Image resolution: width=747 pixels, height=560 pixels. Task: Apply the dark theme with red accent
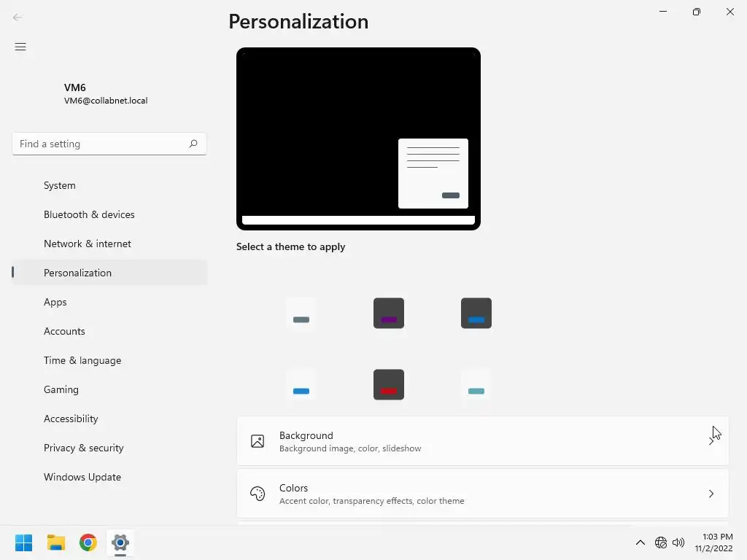pyautogui.click(x=389, y=384)
